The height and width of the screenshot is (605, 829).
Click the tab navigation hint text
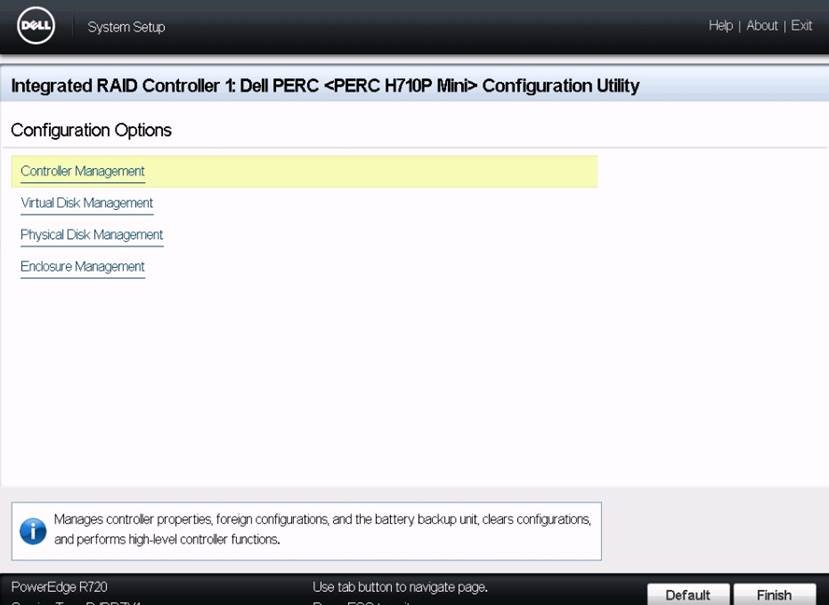400,586
